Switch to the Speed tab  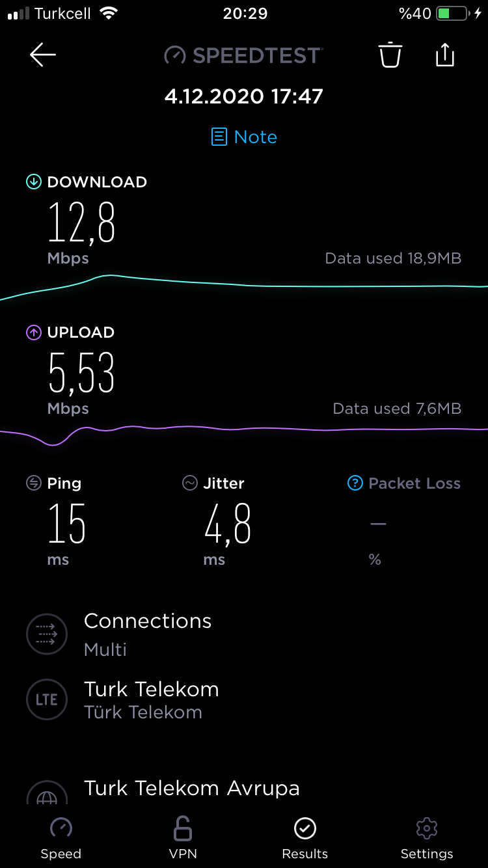click(x=61, y=839)
